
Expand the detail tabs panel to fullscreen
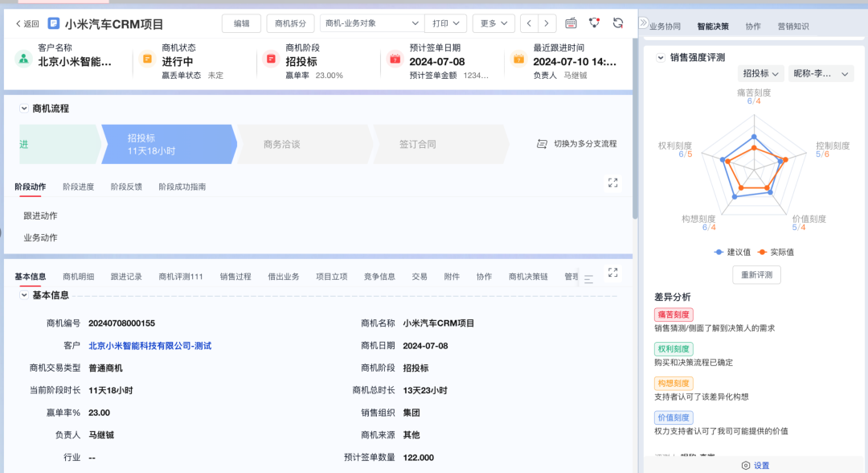click(612, 273)
